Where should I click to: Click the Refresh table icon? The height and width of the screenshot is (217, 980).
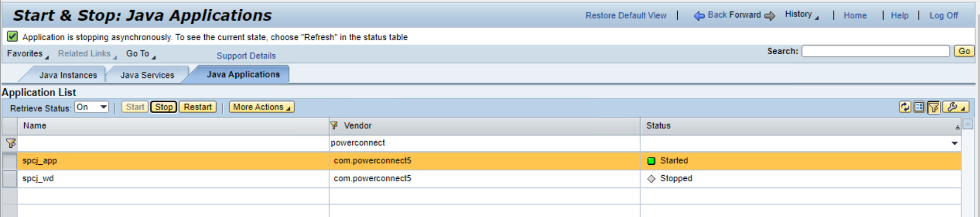pyautogui.click(x=905, y=107)
